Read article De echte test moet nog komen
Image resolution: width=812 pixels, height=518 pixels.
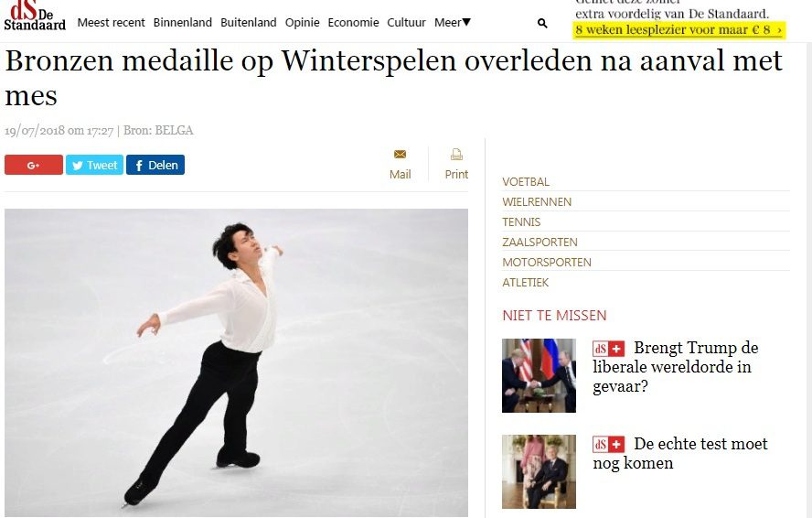click(680, 453)
